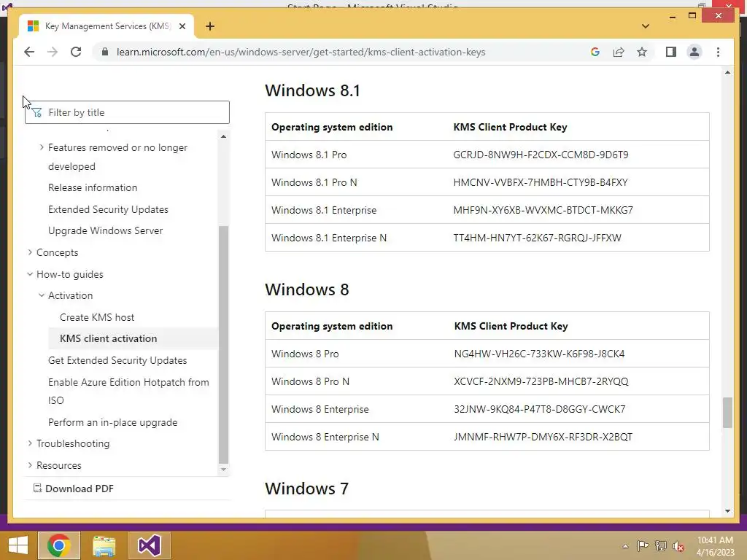The height and width of the screenshot is (560, 747).
Task: Click page scrollbar up arrow
Action: (x=727, y=72)
